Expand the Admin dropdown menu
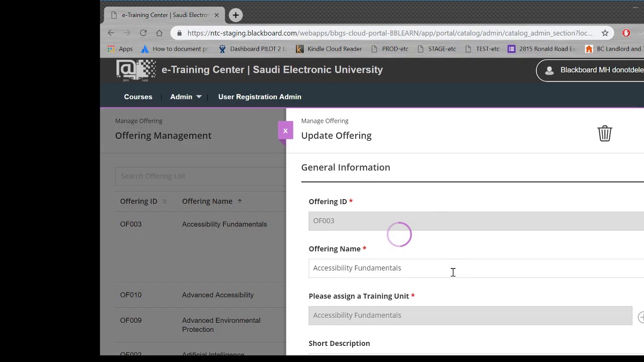The image size is (644, 362). coord(186,97)
